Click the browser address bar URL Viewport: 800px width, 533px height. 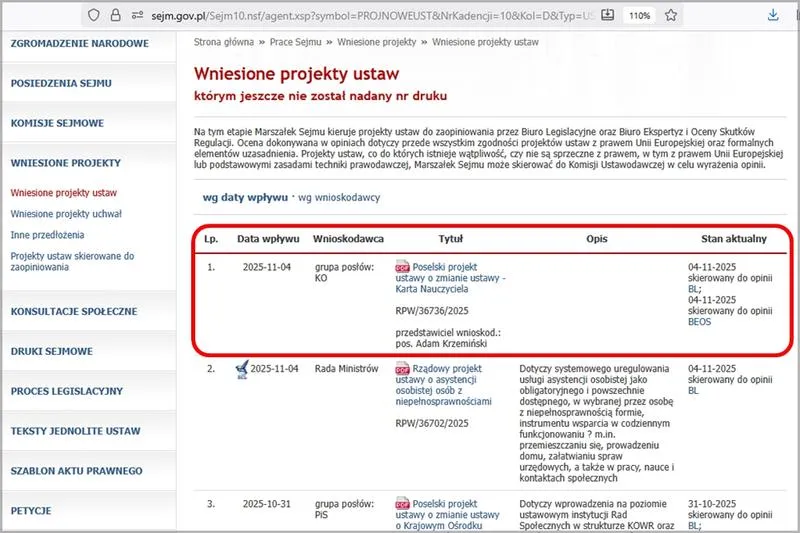click(380, 16)
